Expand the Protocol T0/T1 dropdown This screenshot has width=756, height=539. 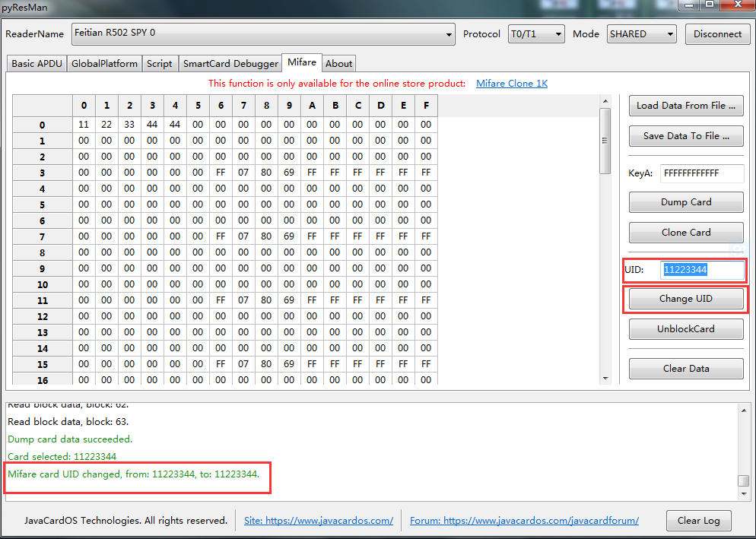click(x=536, y=34)
